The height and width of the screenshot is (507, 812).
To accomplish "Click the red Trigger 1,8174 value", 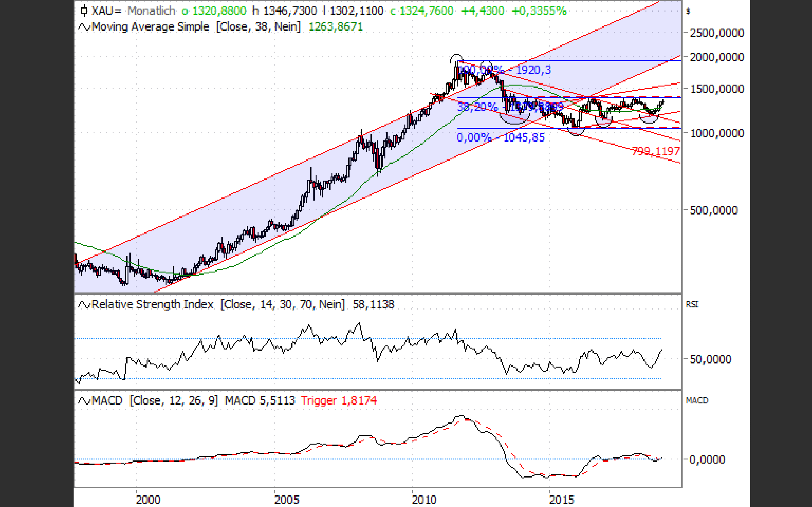I will (x=338, y=401).
